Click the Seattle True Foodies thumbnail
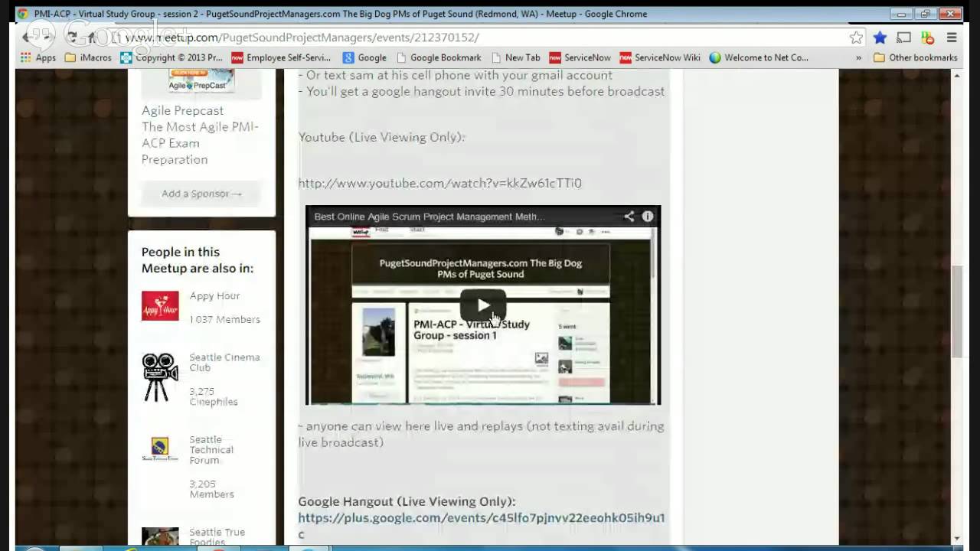 tap(160, 536)
